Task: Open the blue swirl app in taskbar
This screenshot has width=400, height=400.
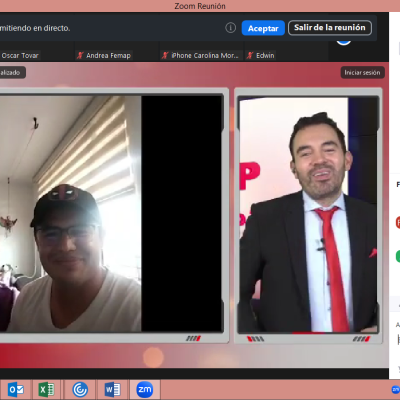Action: (80, 389)
